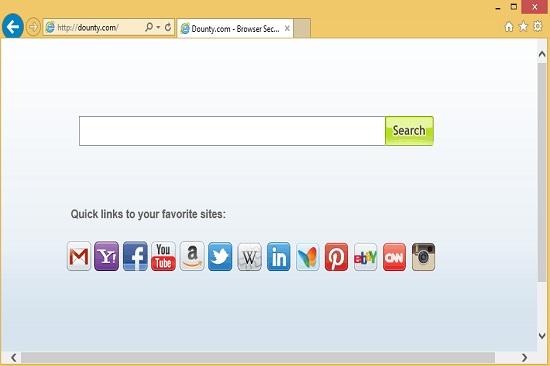
Task: Open the YouTube quick link icon
Action: [x=163, y=256]
